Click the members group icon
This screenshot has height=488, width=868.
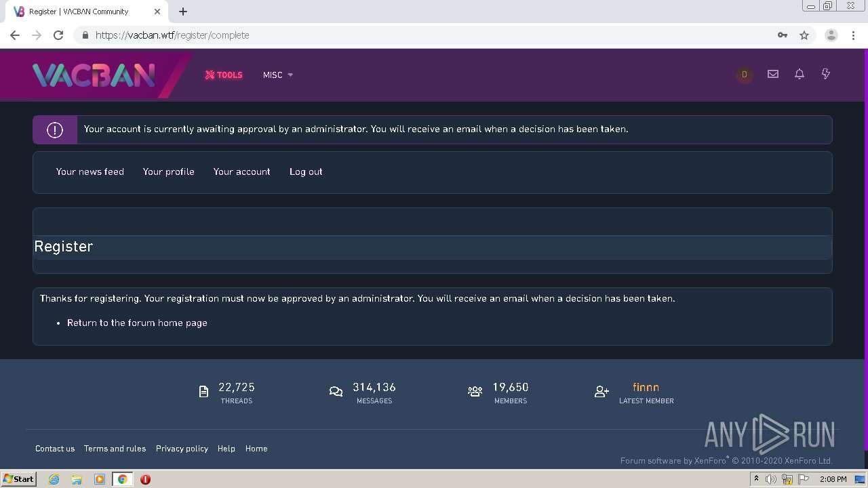475,392
